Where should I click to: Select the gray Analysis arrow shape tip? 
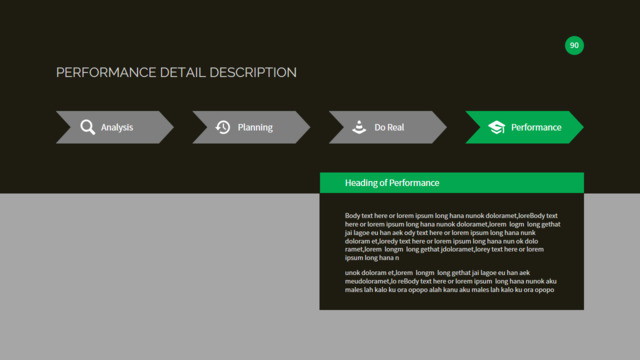167,127
